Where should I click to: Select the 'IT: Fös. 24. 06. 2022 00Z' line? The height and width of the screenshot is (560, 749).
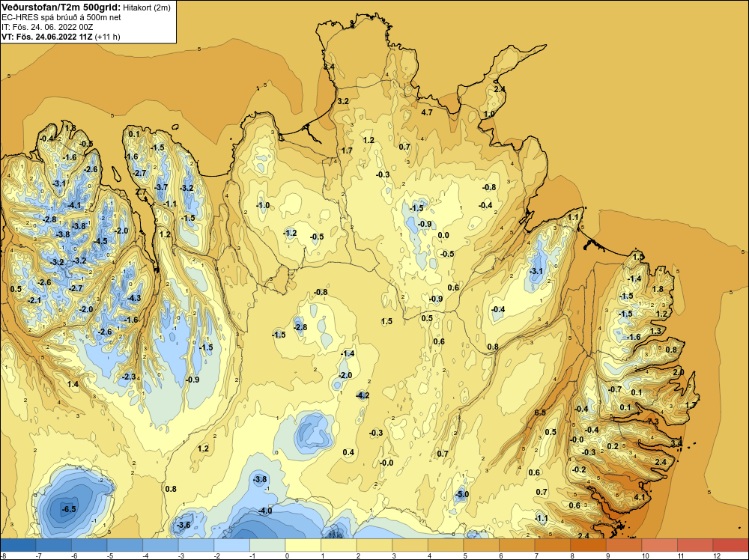click(47, 27)
